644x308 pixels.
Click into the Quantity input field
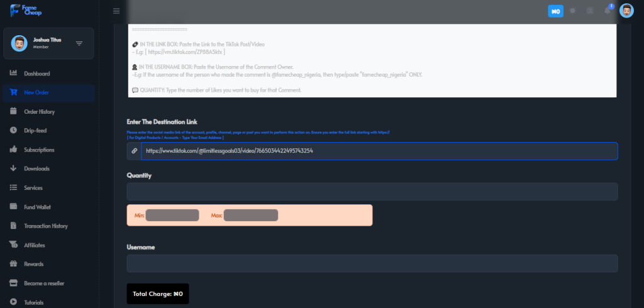(372, 191)
